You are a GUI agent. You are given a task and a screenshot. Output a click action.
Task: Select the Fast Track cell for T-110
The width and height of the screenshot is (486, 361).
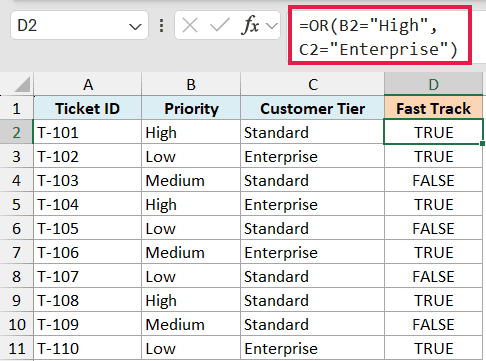[433, 348]
